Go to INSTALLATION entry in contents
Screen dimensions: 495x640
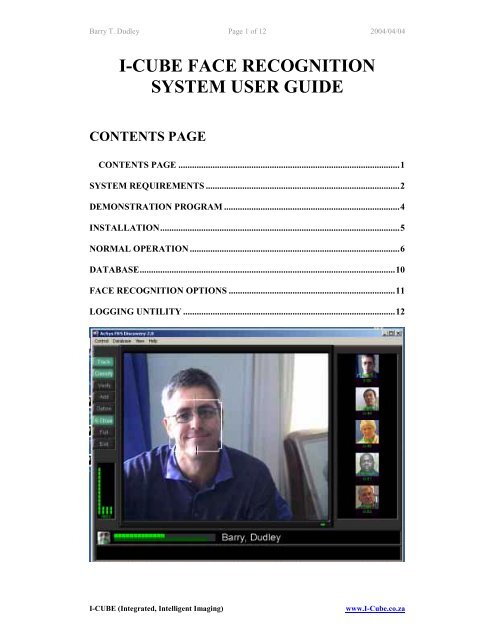[247, 228]
